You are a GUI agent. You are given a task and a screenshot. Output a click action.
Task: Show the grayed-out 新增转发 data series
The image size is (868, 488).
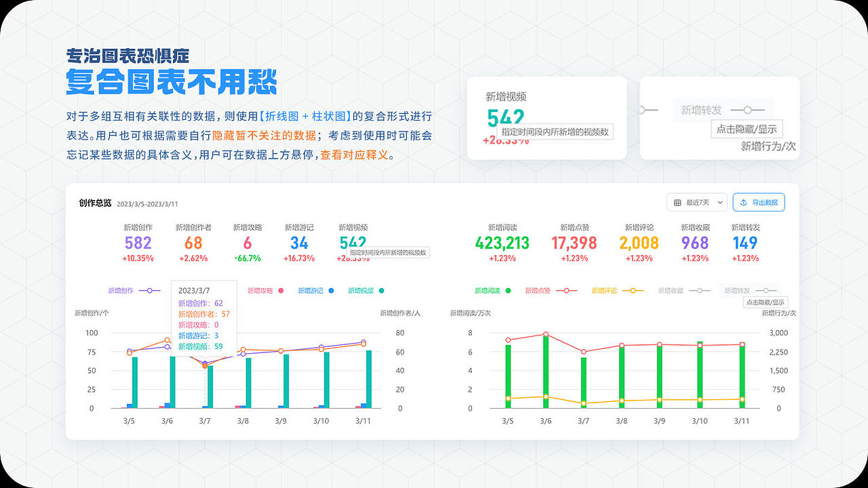[749, 290]
